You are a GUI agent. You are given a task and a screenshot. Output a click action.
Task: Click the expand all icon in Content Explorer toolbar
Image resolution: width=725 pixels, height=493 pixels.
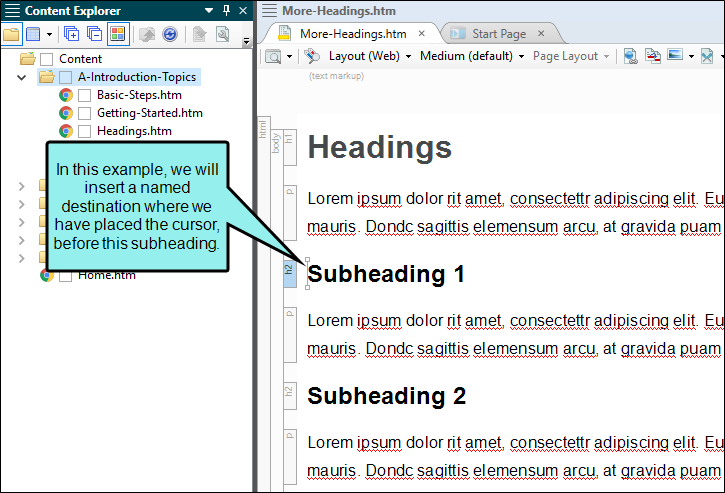[71, 34]
